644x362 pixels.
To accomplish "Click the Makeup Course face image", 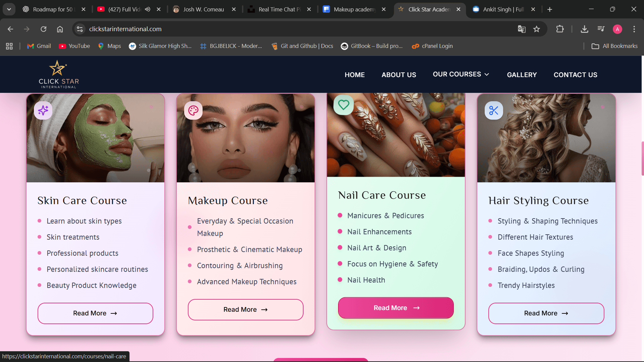I will click(246, 138).
